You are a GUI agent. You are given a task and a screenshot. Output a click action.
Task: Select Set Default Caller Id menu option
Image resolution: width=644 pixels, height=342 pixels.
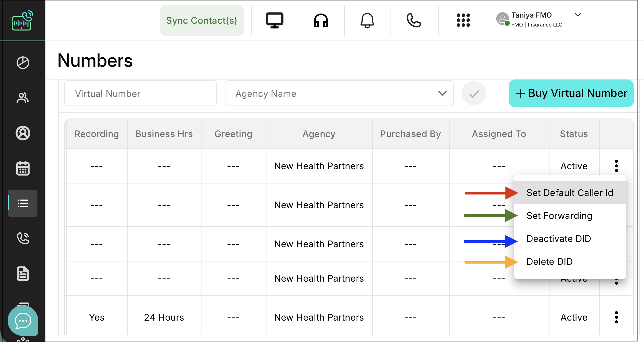(570, 193)
